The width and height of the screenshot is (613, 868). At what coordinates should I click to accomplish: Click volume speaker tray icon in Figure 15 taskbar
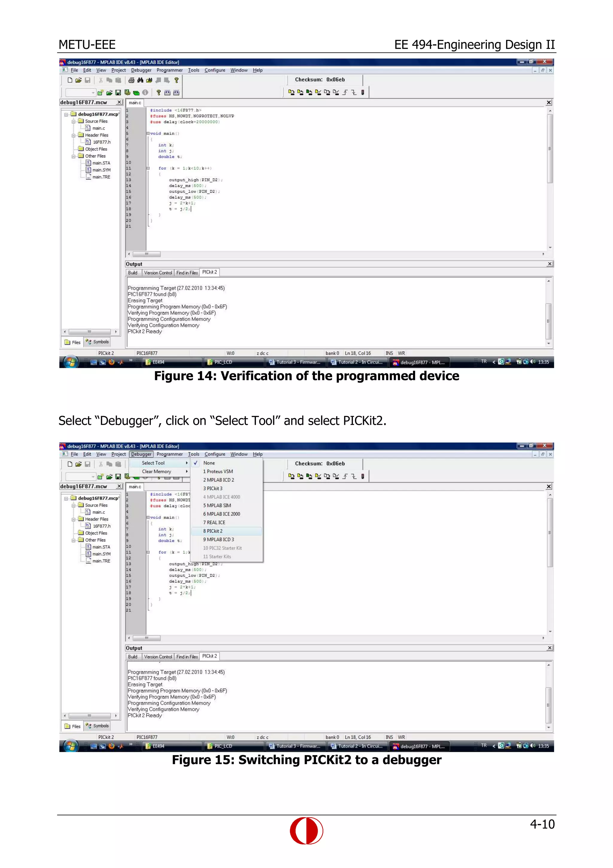533,745
